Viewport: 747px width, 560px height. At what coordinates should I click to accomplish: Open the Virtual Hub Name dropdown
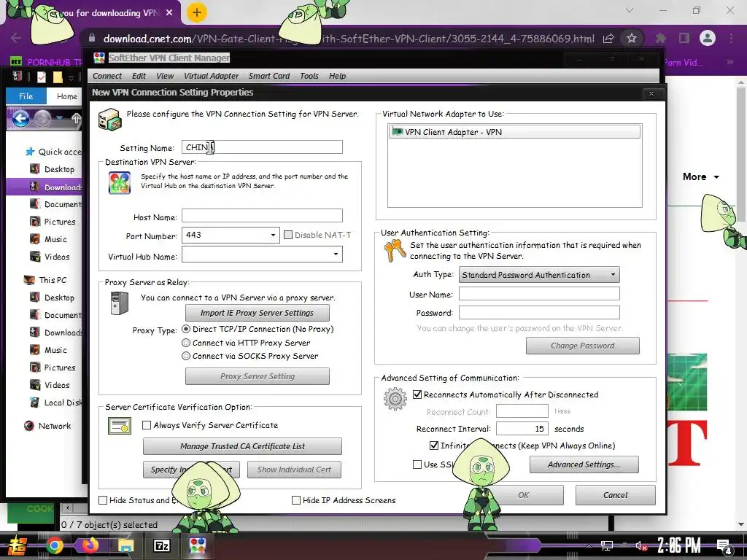[336, 254]
